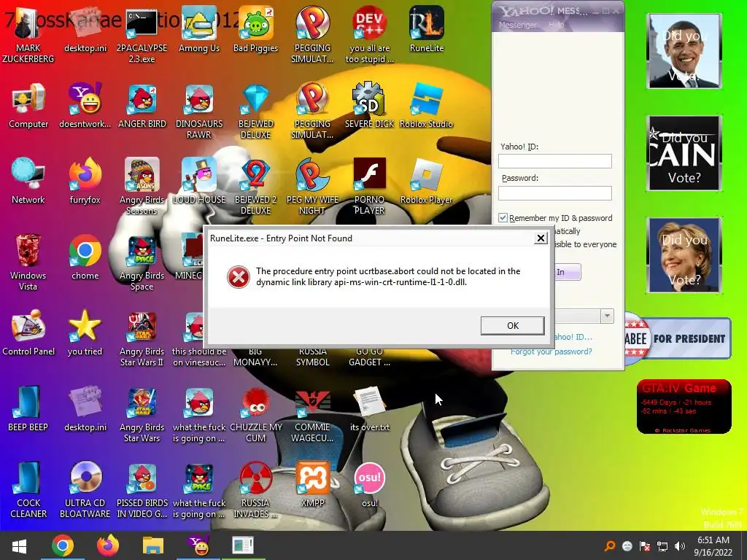Open File Explorer from the taskbar

tap(153, 545)
